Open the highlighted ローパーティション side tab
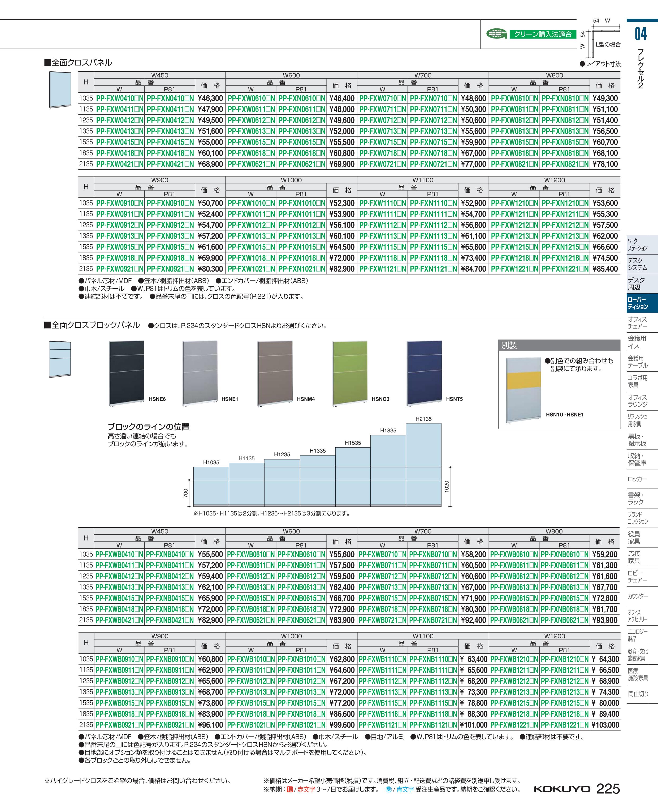Viewport: 658px width, 812px height. [642, 303]
